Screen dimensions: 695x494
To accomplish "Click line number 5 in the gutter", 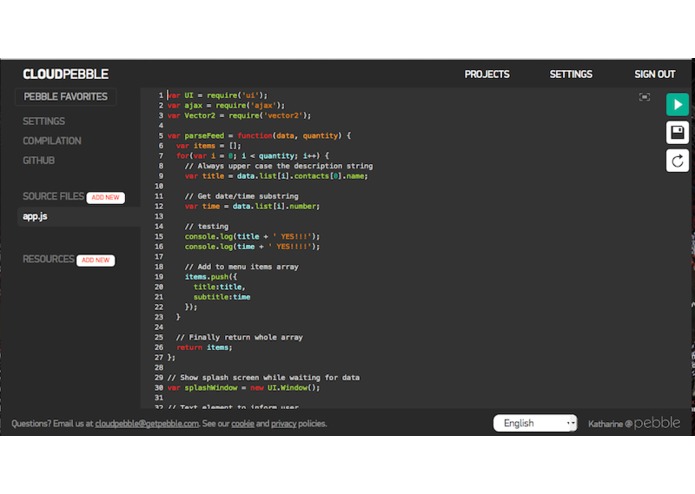I will pyautogui.click(x=161, y=136).
